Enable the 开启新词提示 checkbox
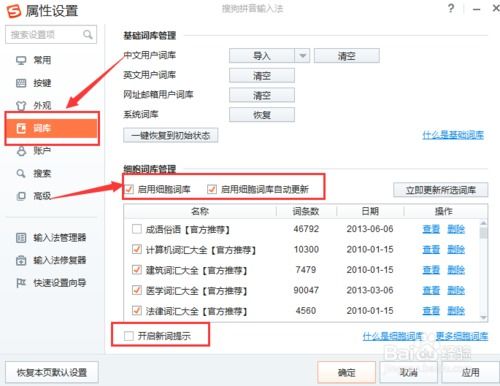 click(x=129, y=336)
